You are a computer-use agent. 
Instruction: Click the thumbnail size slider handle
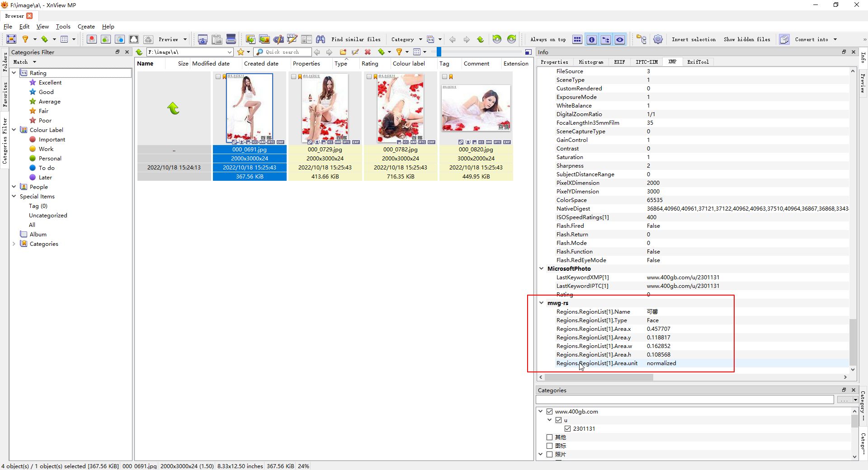[439, 52]
